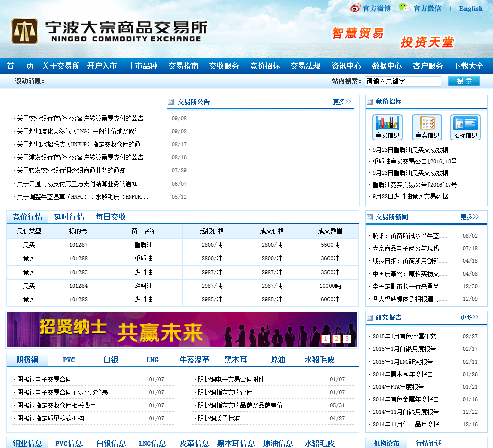Open 数据中心 navigation menu
493x448 pixels.
point(387,66)
